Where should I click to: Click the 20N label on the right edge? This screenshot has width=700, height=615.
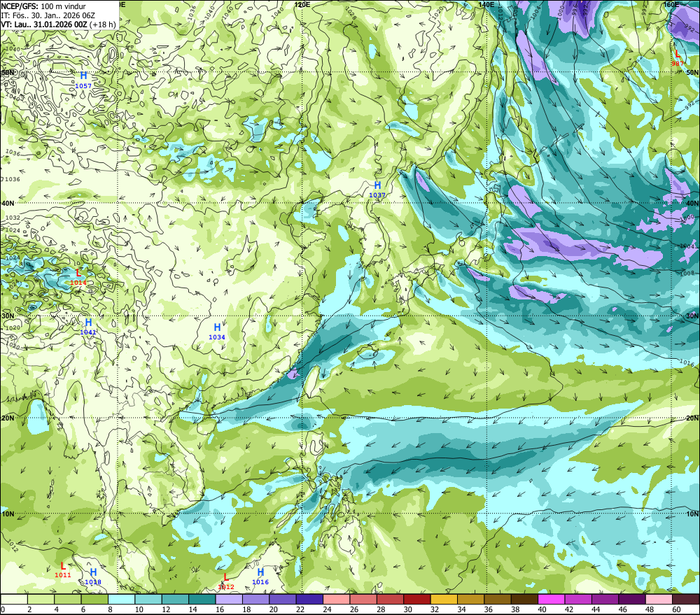coord(692,418)
